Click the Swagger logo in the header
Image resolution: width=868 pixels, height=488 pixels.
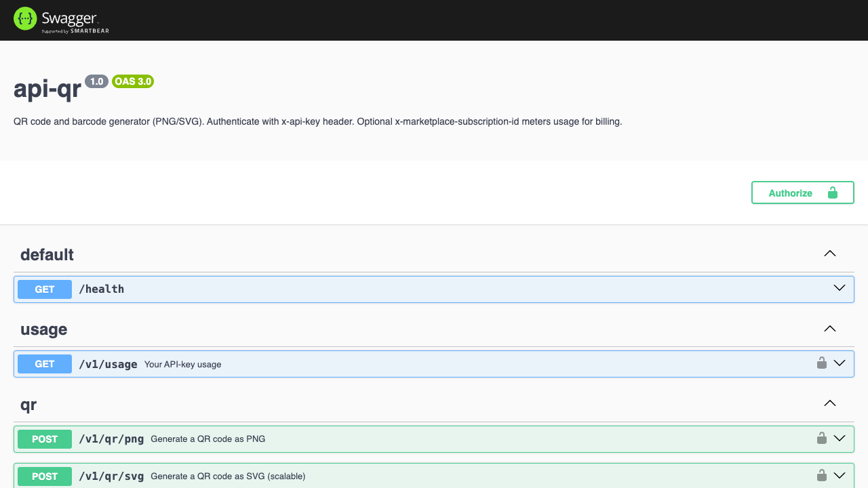(x=61, y=20)
